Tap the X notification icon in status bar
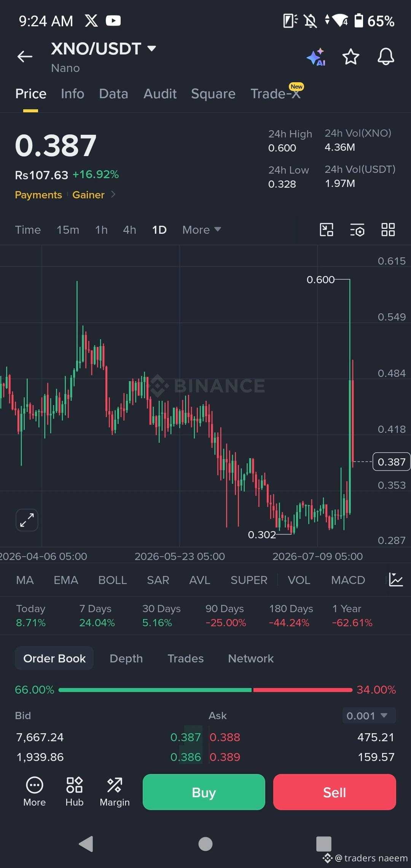The height and width of the screenshot is (868, 411). (91, 21)
